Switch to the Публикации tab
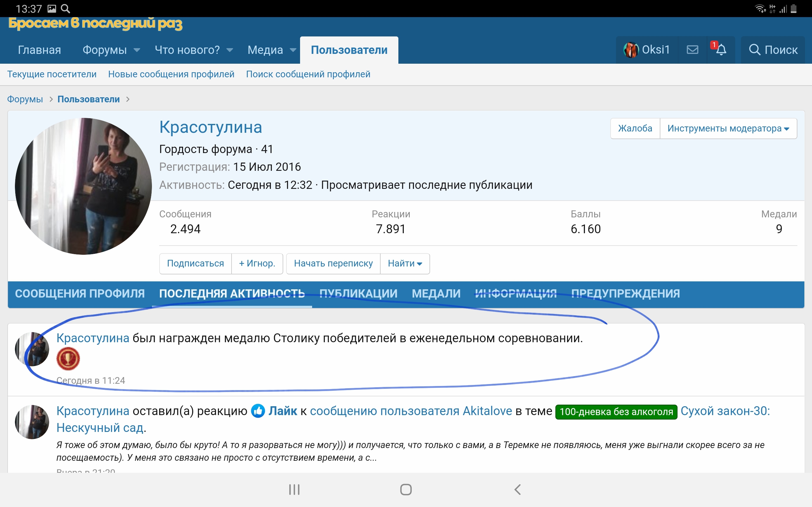The height and width of the screenshot is (507, 812). coord(358,294)
